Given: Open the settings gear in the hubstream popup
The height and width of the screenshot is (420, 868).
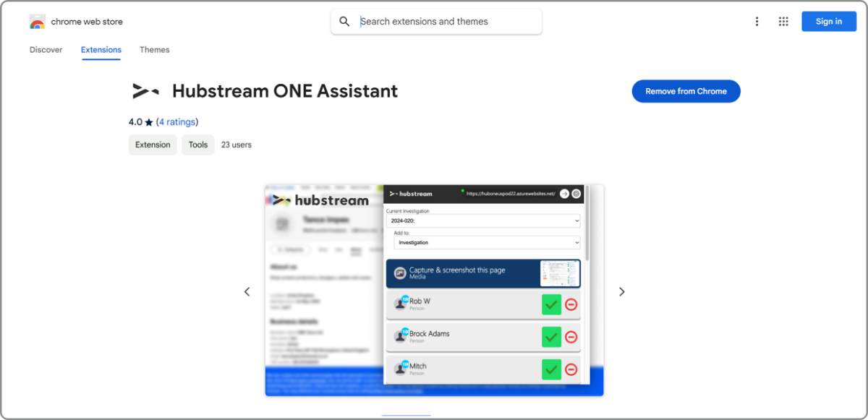Looking at the screenshot, I should pos(576,194).
